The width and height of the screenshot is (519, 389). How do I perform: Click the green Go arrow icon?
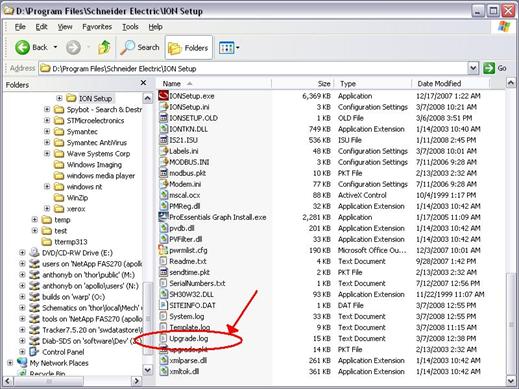click(x=489, y=68)
